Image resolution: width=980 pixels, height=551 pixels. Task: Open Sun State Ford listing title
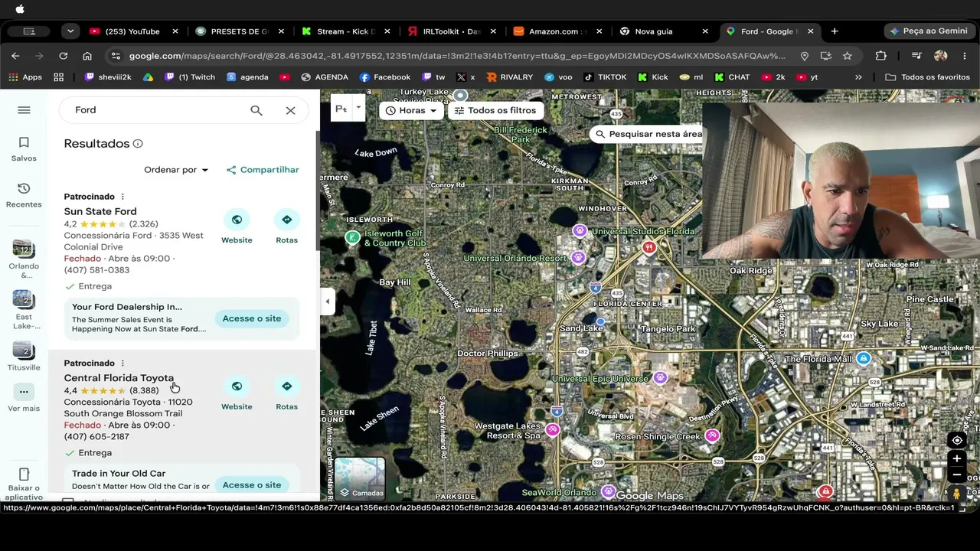point(100,211)
